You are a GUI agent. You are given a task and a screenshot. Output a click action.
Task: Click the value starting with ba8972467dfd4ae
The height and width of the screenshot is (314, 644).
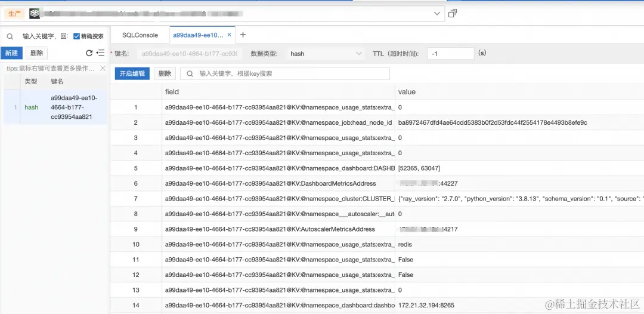[x=493, y=122]
